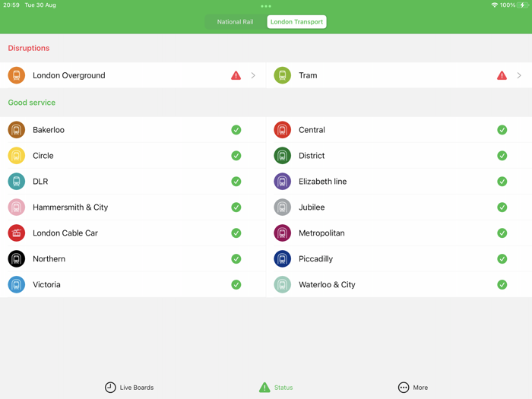
Task: Open the Status tab
Action: [276, 388]
